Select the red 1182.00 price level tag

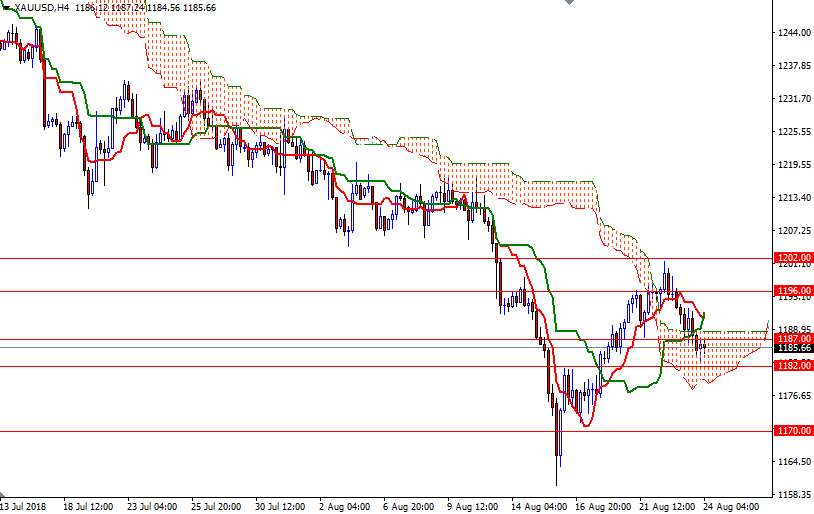pyautogui.click(x=793, y=366)
